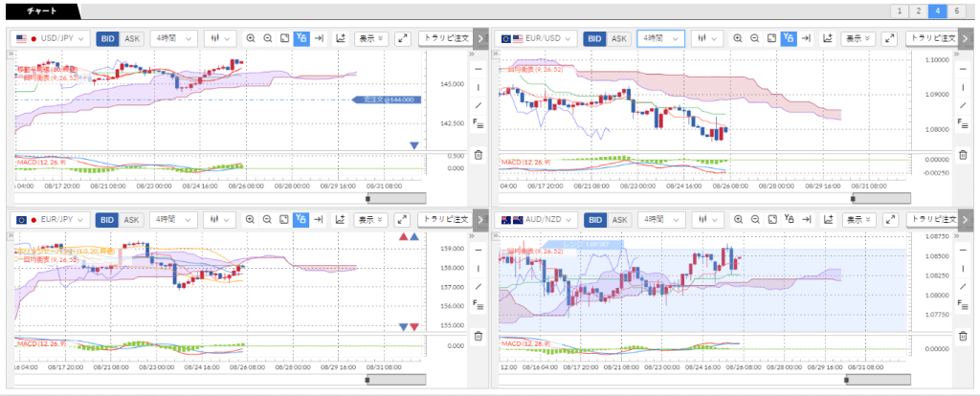Click トラリピ注文 button on USD/JPY chart
This screenshot has width=980, height=396.
coord(446,38)
